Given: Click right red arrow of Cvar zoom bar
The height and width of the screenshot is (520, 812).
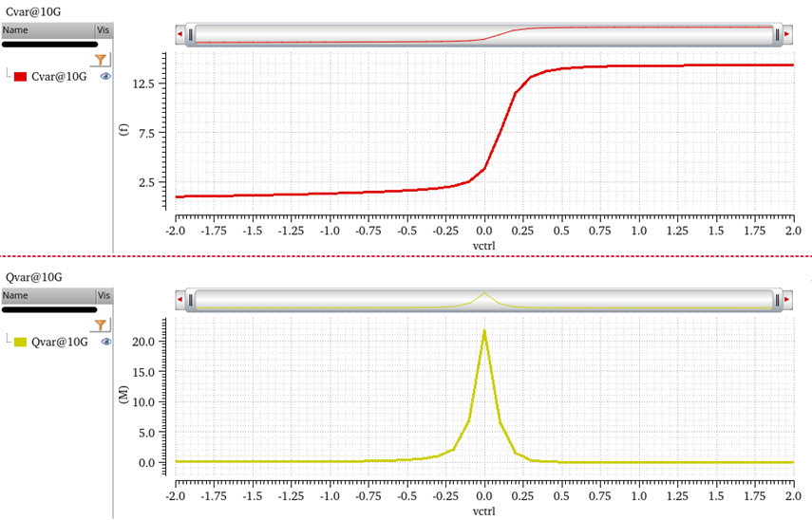Looking at the screenshot, I should (786, 35).
